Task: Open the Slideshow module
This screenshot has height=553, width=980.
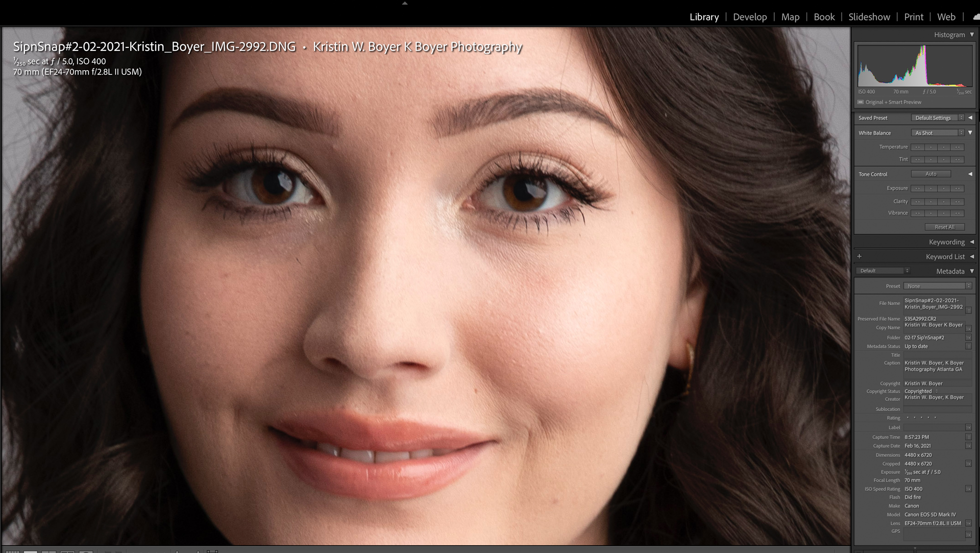Action: (x=869, y=17)
